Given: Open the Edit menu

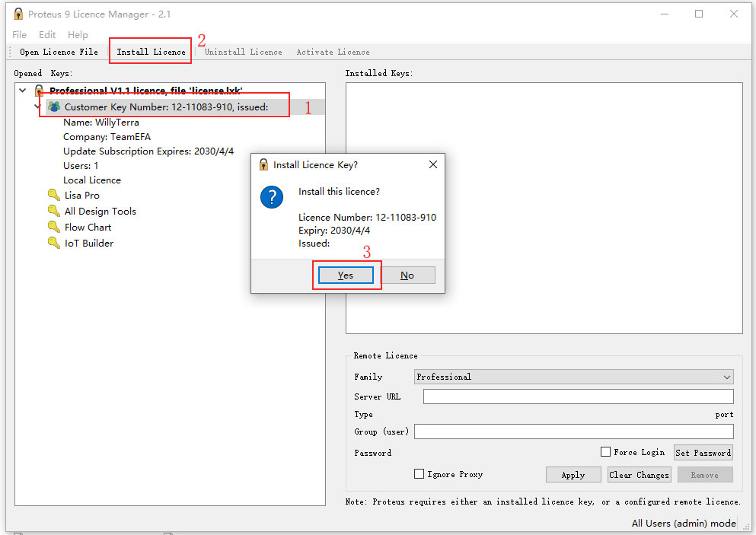Looking at the screenshot, I should (x=47, y=35).
